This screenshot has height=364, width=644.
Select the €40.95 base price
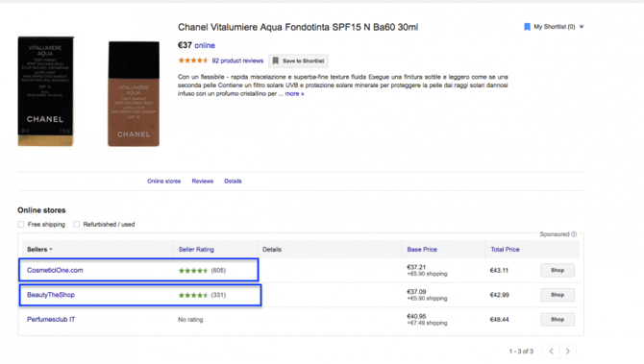416,316
